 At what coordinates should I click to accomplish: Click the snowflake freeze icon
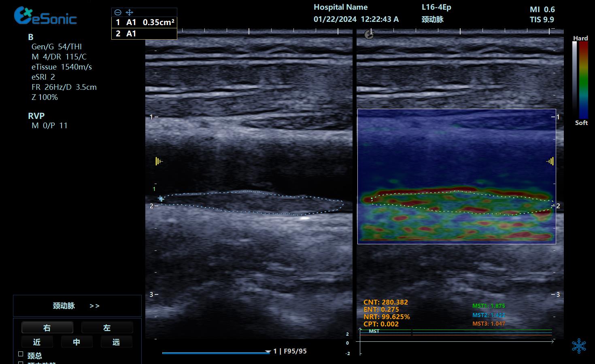tap(579, 346)
